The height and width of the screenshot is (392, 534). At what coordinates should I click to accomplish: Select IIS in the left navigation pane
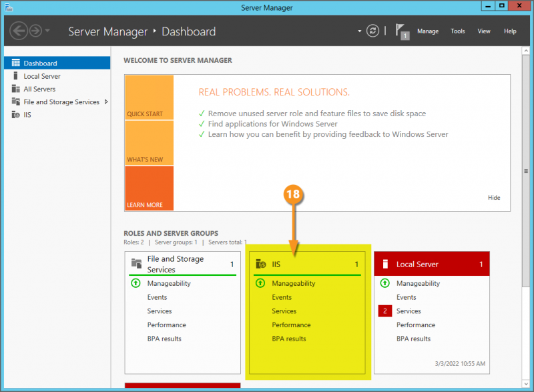click(x=57, y=115)
